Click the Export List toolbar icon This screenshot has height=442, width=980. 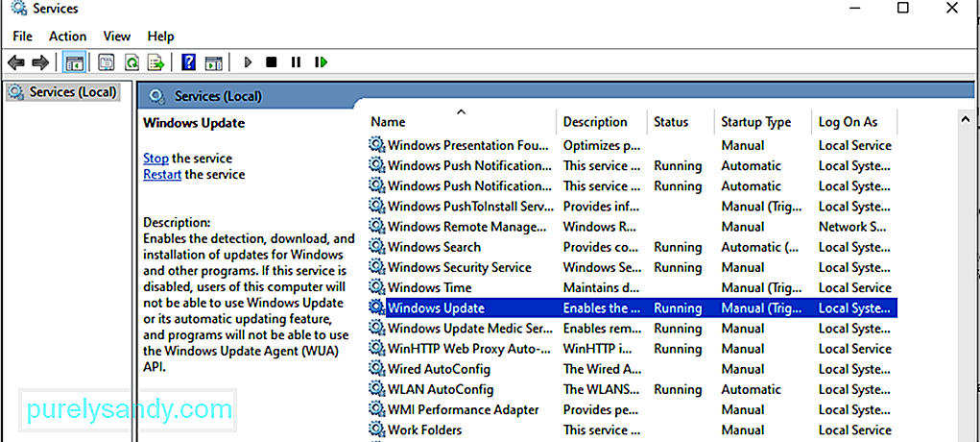(155, 62)
